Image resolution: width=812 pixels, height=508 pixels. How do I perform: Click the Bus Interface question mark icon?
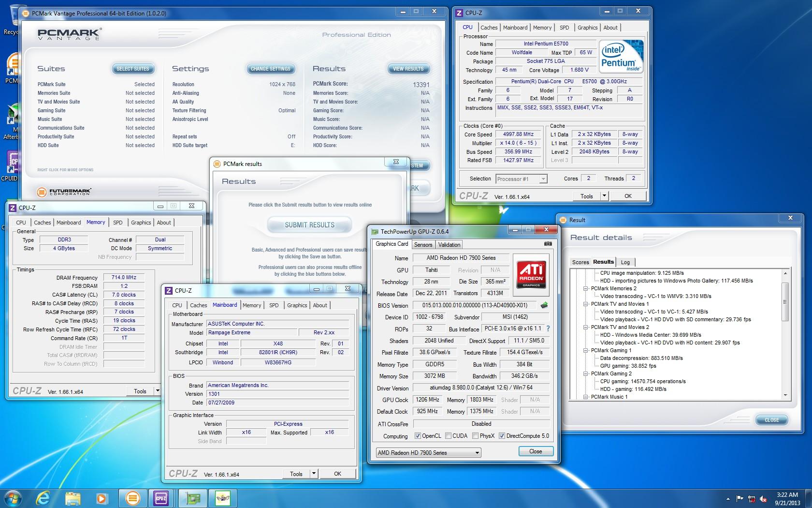coord(548,329)
